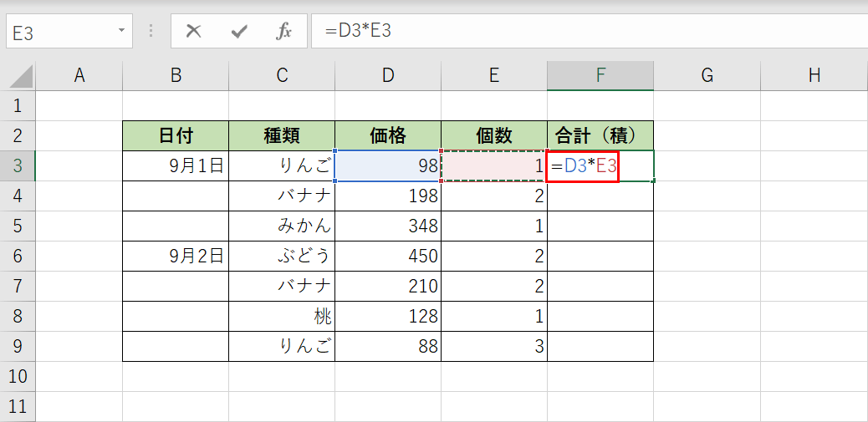Select the quantity cell in row 3
This screenshot has height=422, width=868.
click(494, 166)
